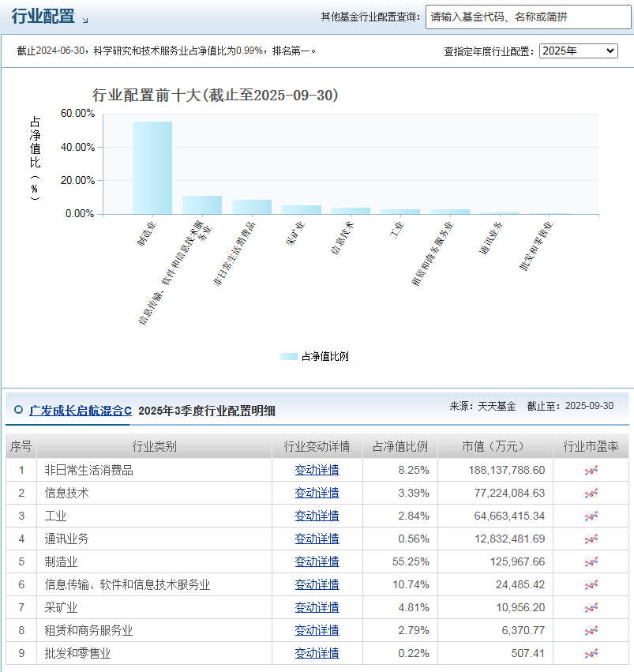Click the 其他基金行业配置查询 label
This screenshot has height=672, width=634.
coord(370,17)
